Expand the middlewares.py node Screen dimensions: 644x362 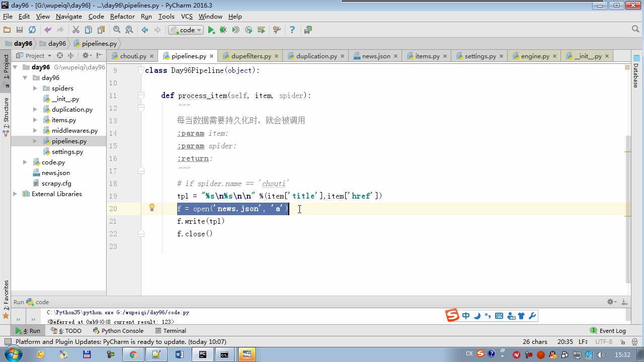35,131
